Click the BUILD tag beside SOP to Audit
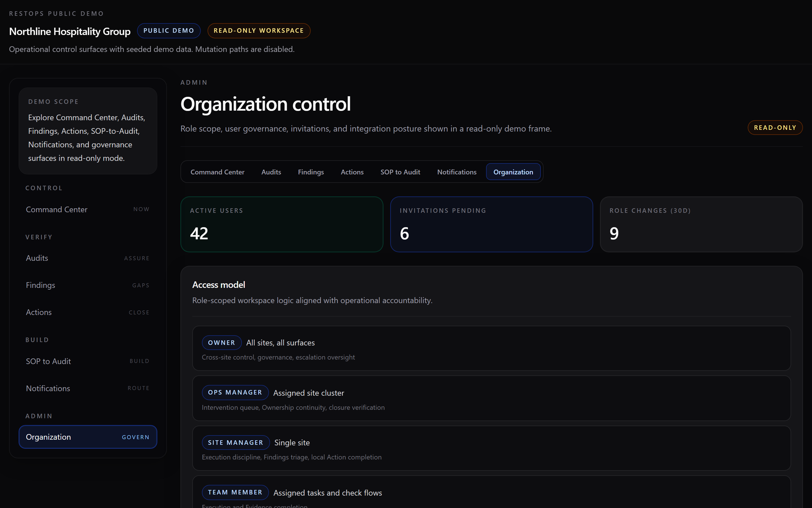 pos(139,361)
